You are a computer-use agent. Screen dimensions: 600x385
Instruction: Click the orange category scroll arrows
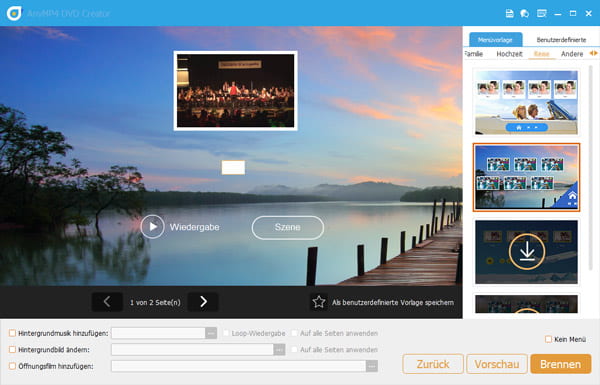593,53
